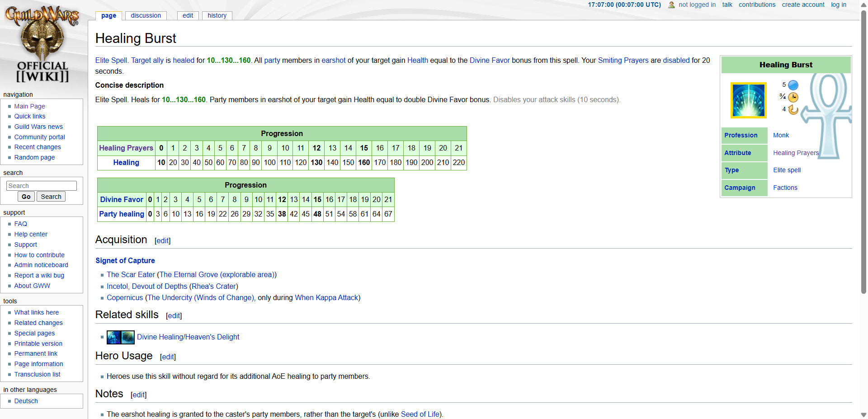Click the log in link
868x419 pixels.
click(x=838, y=5)
